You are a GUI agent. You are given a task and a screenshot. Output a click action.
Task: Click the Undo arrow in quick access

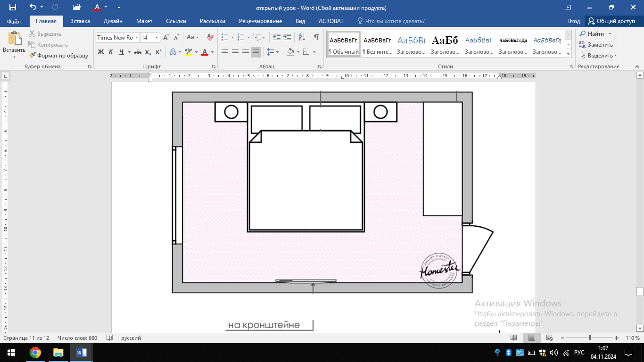[x=33, y=7]
